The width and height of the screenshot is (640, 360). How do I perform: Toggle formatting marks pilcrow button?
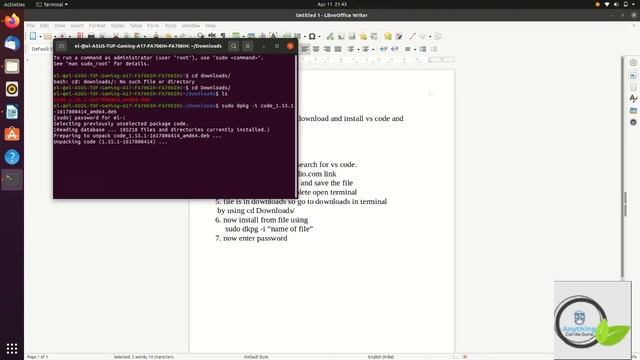[x=223, y=36]
